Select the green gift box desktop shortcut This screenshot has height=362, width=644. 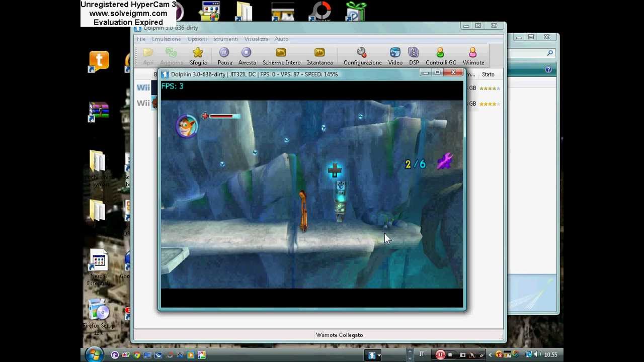356,11
